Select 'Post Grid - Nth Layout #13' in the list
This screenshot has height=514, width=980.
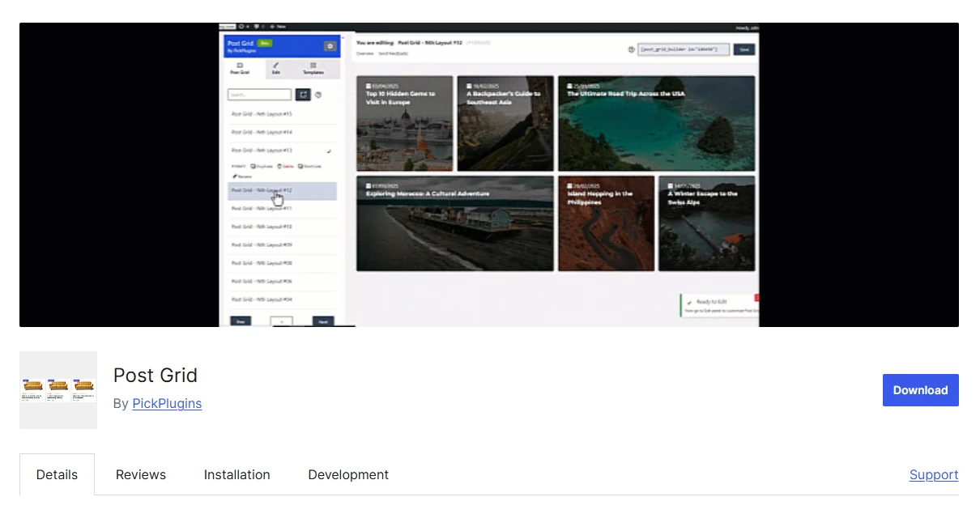pyautogui.click(x=282, y=151)
